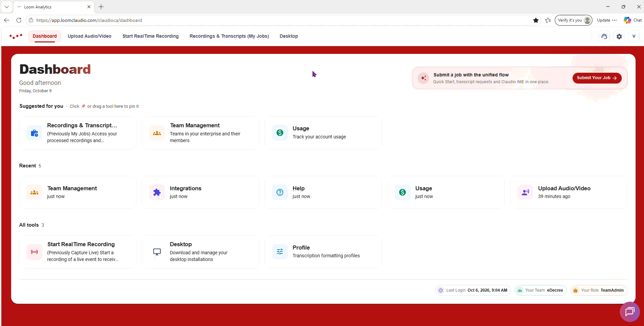Viewport: 644px width, 326px height.
Task: Click the Loom logo in the navigation bar
Action: pos(16,36)
